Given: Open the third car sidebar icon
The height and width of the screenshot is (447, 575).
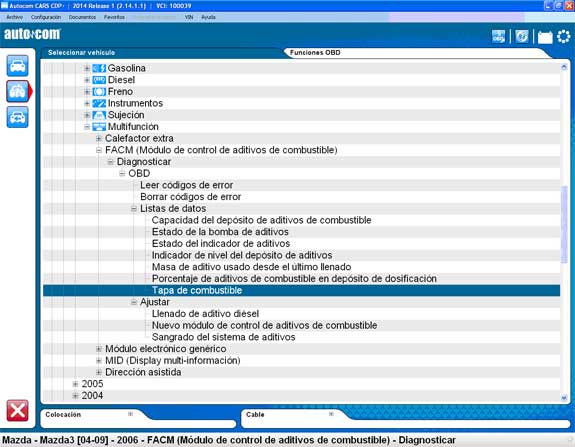Looking at the screenshot, I should [17, 117].
